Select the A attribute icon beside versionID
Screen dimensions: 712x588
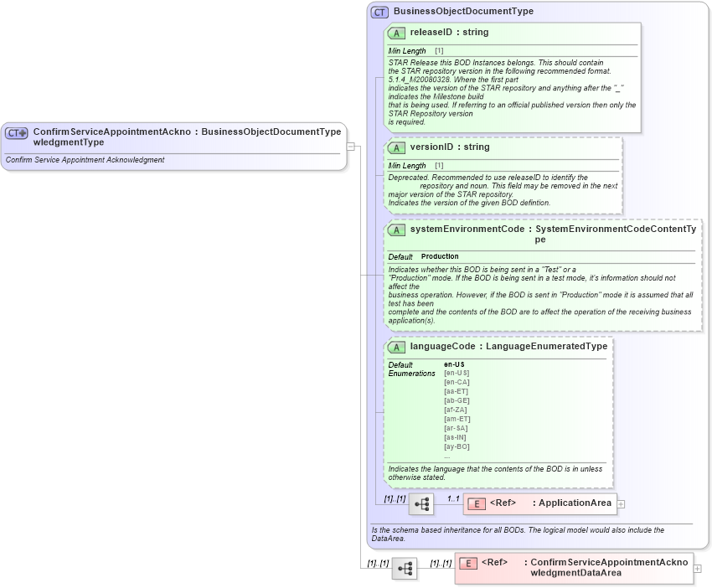(x=395, y=147)
